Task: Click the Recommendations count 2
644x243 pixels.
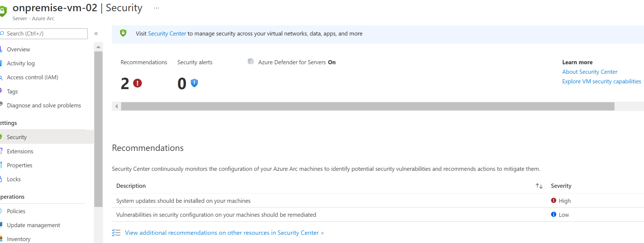Action: point(125,84)
